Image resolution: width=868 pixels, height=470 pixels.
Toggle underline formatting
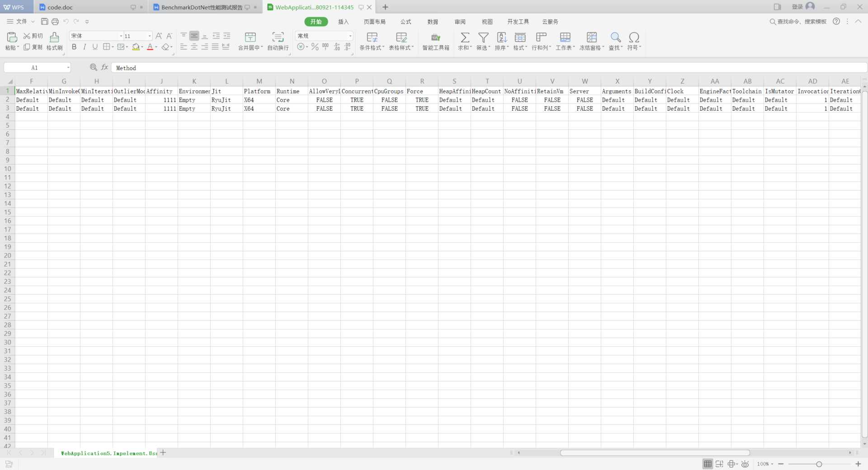click(95, 47)
